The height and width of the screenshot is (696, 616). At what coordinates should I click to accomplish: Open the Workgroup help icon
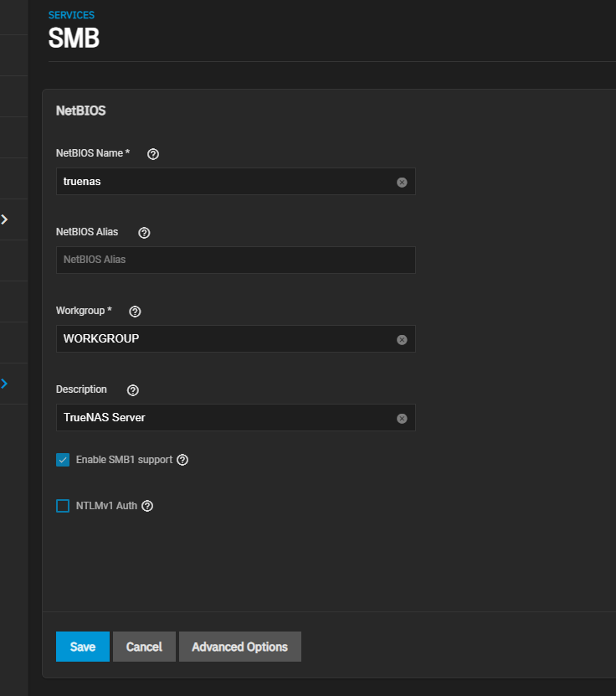(x=135, y=312)
